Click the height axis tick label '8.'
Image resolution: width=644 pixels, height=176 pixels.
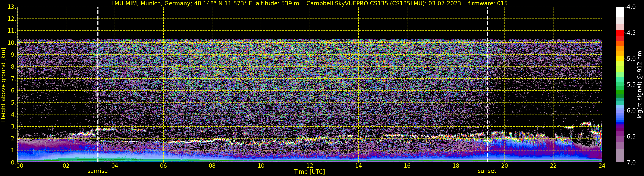click(x=13, y=67)
